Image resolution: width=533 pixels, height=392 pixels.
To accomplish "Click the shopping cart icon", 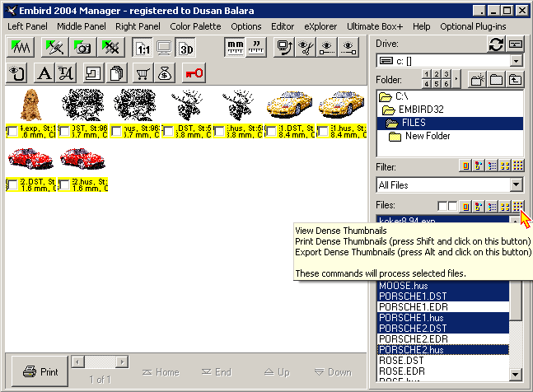I will [x=143, y=73].
